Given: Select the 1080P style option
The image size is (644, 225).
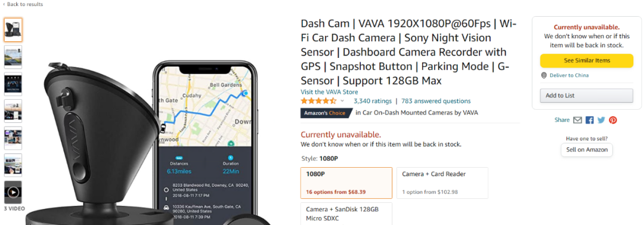Looking at the screenshot, I should [x=346, y=183].
